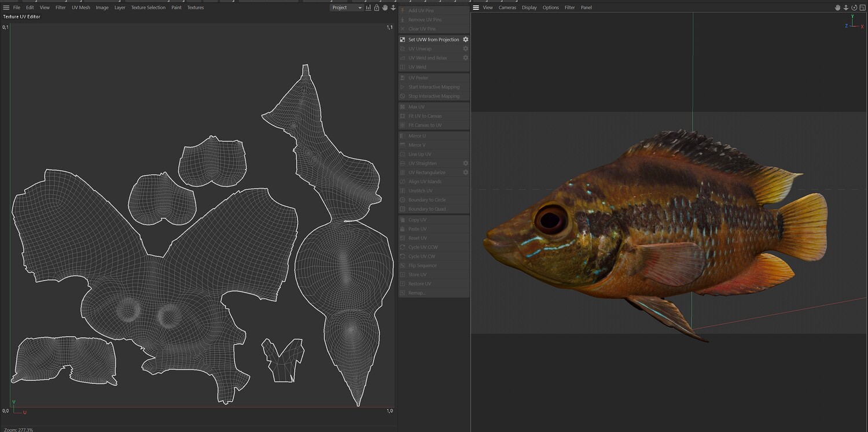
Task: Open the Cameras menu in the viewport
Action: [507, 8]
